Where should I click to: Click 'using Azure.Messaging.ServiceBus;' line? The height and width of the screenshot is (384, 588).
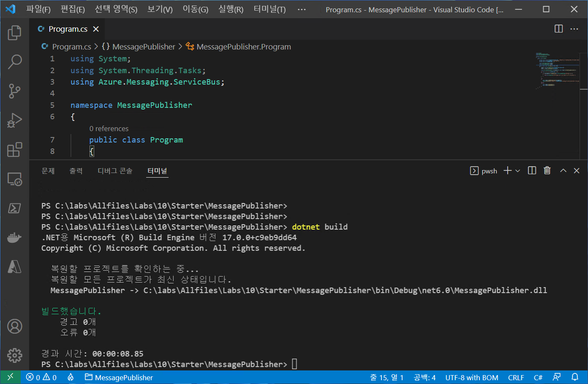point(147,82)
